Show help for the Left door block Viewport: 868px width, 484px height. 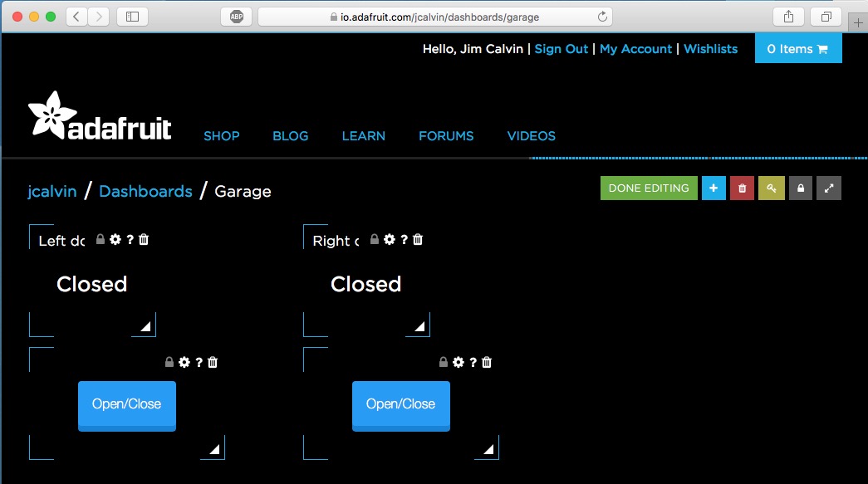point(130,240)
